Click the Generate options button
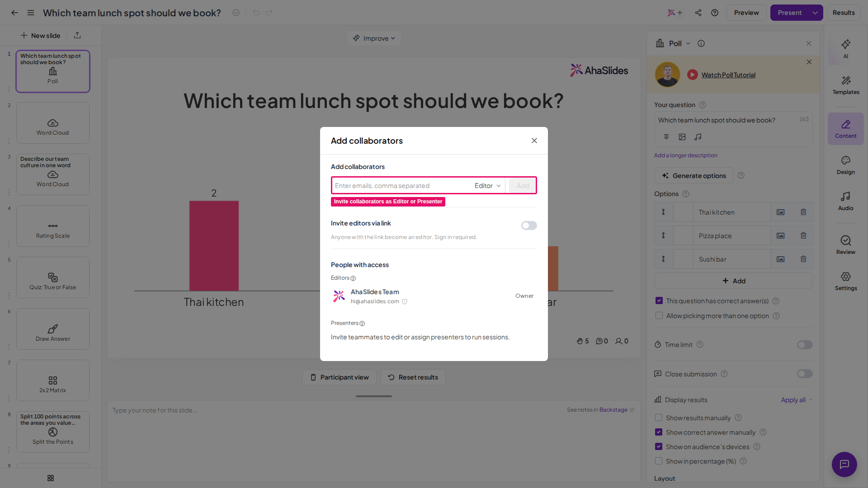The width and height of the screenshot is (868, 488). (694, 176)
